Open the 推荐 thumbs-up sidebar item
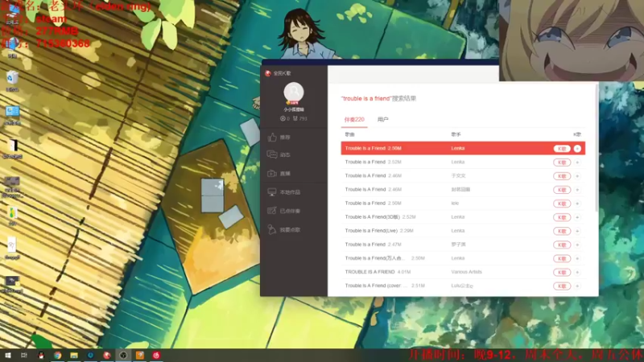The height and width of the screenshot is (362, 644). 279,137
